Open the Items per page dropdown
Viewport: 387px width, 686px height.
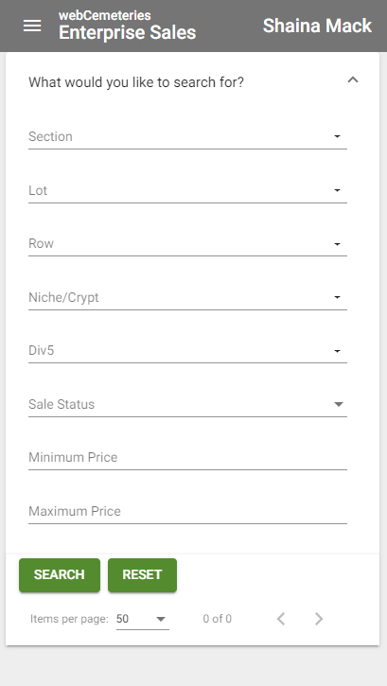tap(143, 619)
